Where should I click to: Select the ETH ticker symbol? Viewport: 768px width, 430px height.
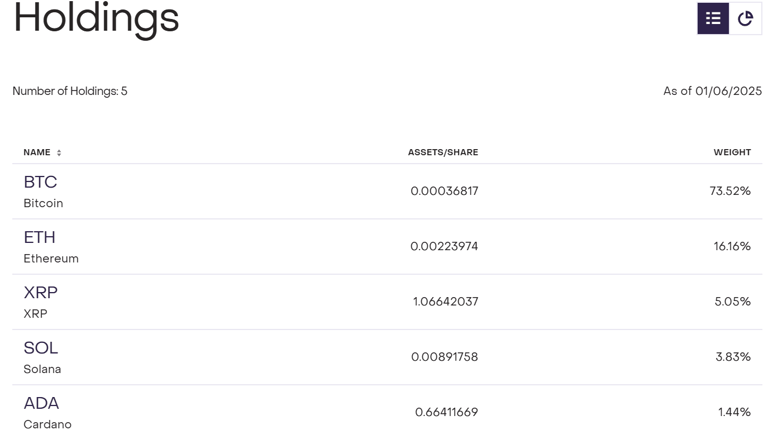point(39,237)
